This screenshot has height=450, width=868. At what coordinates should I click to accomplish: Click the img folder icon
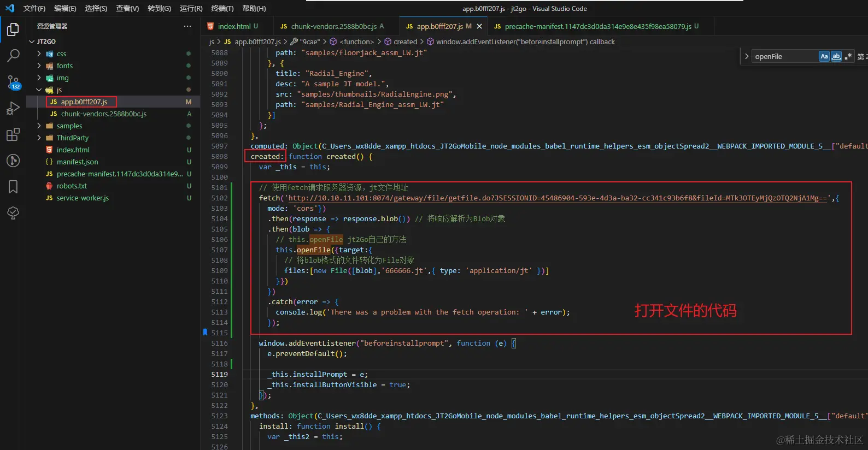point(50,78)
